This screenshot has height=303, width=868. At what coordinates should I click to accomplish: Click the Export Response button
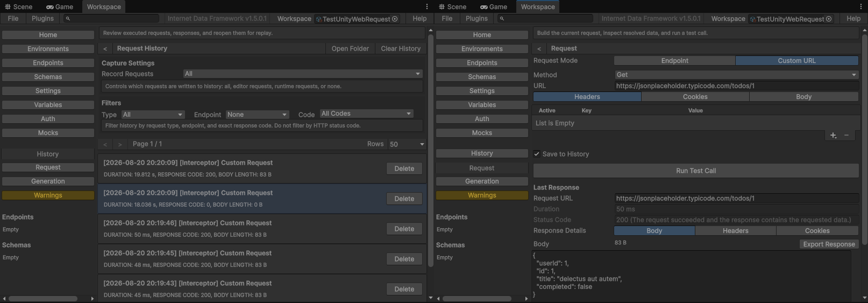829,244
